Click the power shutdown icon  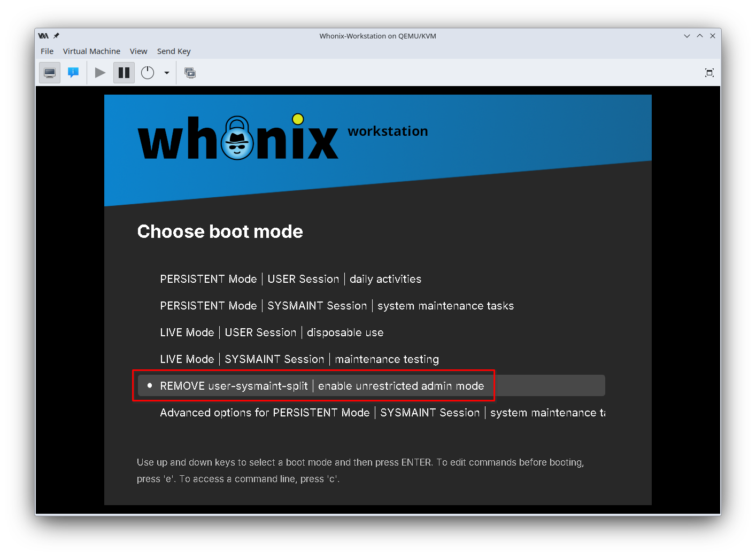click(148, 73)
